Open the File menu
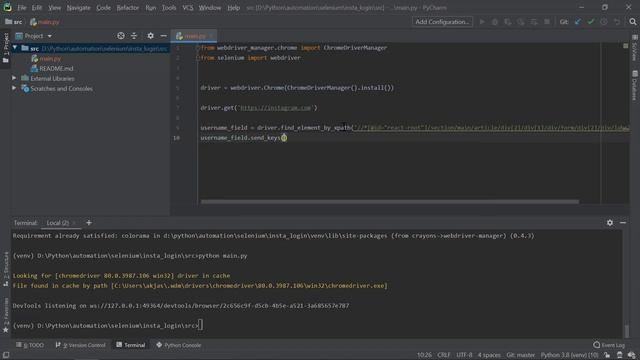This screenshot has height=360, width=640. 22,8
